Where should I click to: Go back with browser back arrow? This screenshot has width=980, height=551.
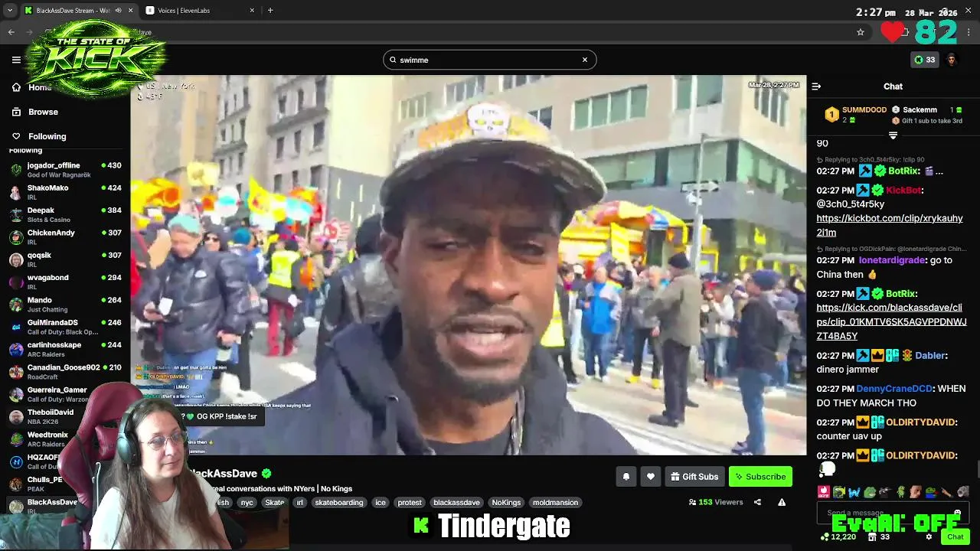[11, 32]
